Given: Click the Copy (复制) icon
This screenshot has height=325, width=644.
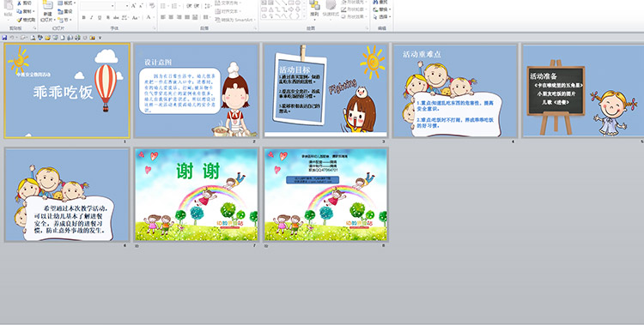Looking at the screenshot, I should point(20,11).
